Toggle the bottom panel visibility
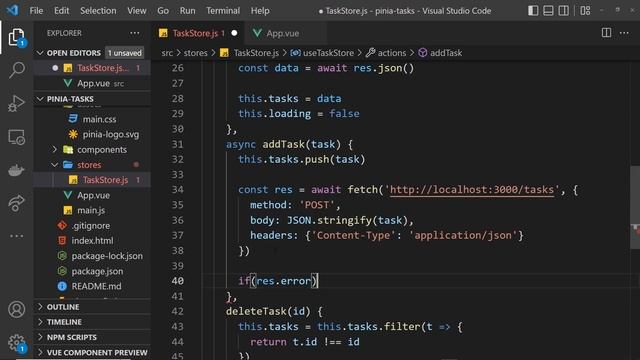 [548, 11]
